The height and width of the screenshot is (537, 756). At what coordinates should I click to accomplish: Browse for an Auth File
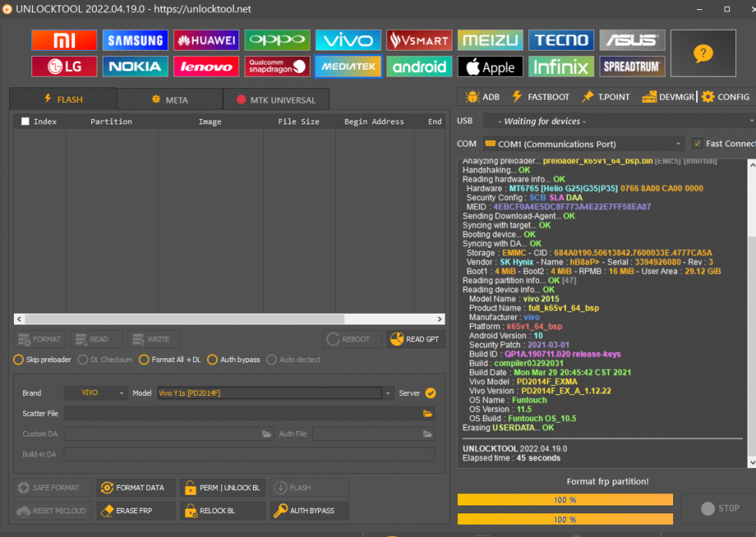pyautogui.click(x=428, y=433)
